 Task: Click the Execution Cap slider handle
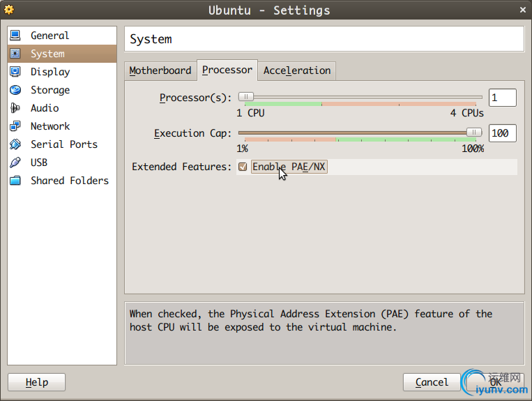point(474,132)
